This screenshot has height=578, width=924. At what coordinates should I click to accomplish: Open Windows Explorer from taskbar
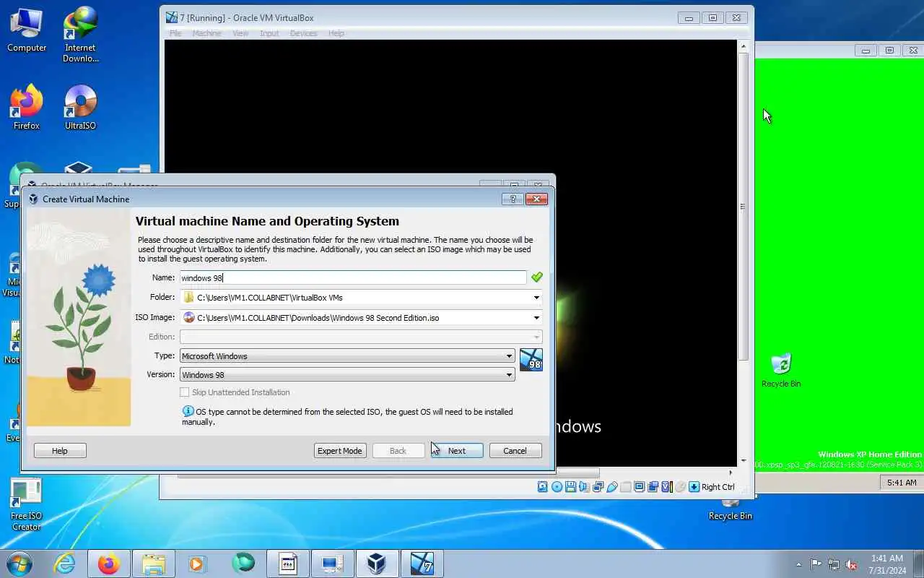pyautogui.click(x=154, y=564)
